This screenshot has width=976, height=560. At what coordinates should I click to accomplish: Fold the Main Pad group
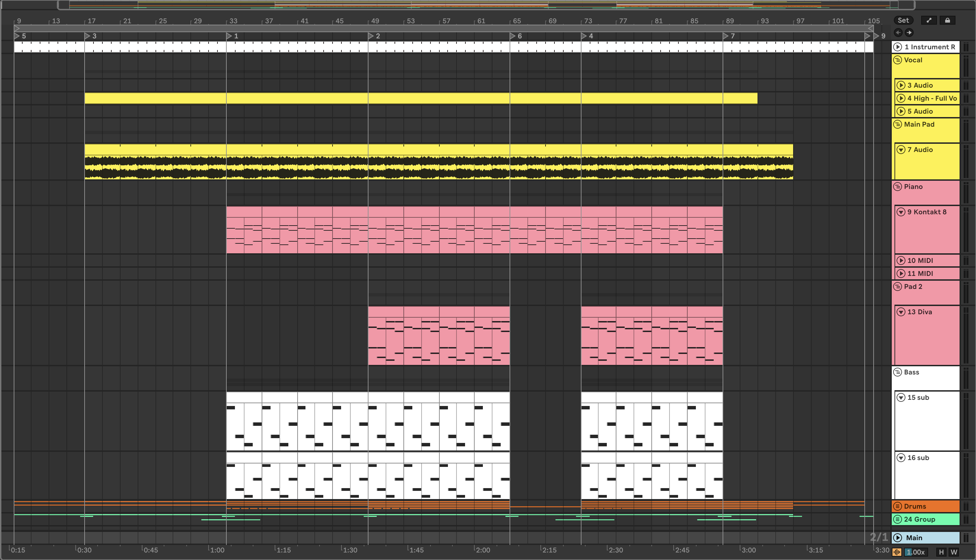coord(898,124)
